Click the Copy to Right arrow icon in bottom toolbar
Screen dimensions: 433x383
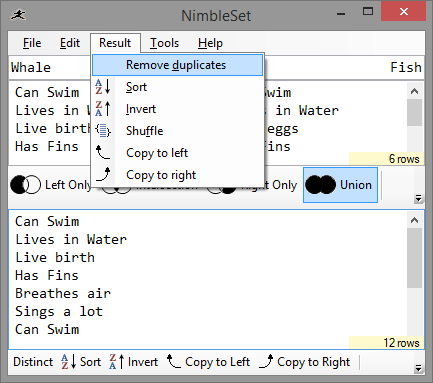coord(266,361)
